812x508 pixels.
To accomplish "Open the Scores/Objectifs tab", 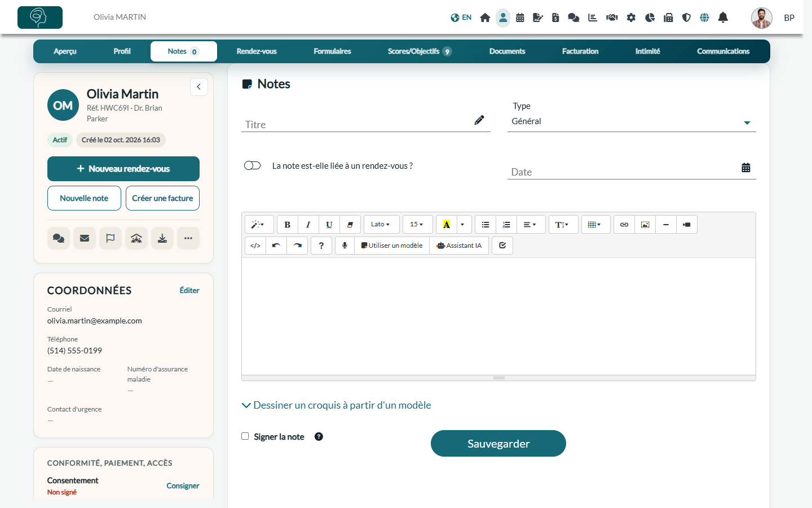I will pyautogui.click(x=420, y=51).
